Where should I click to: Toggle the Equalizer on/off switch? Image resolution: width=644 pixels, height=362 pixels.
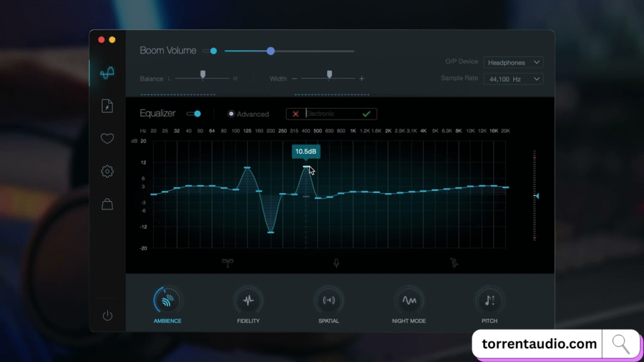point(194,114)
